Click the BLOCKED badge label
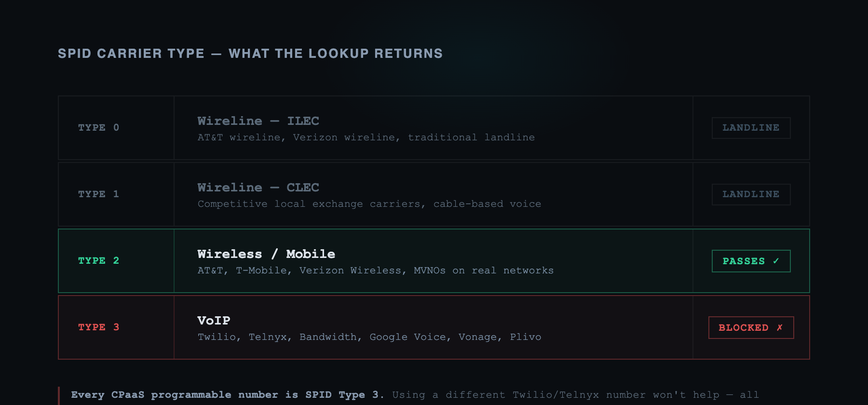Viewport: 868px width, 405px height. tap(743, 328)
